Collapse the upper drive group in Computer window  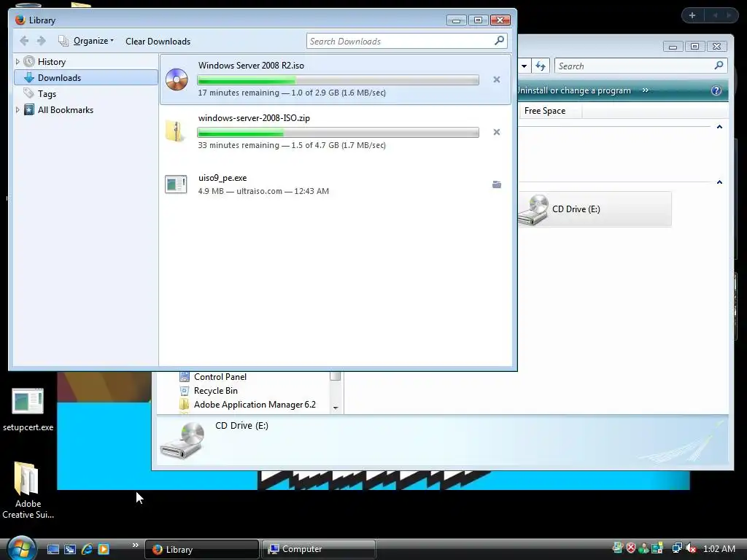coord(719,127)
